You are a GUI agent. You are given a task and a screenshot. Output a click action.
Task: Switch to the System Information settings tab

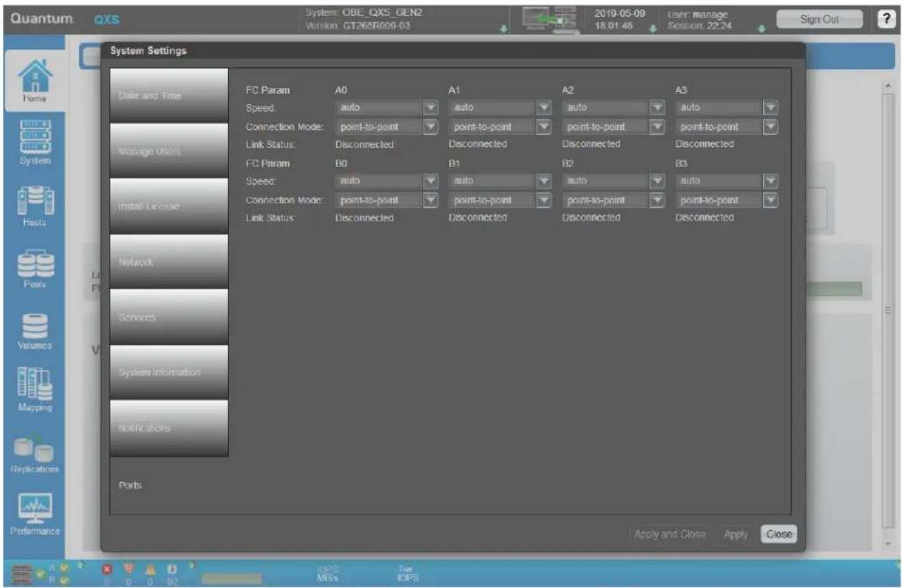pyautogui.click(x=169, y=372)
